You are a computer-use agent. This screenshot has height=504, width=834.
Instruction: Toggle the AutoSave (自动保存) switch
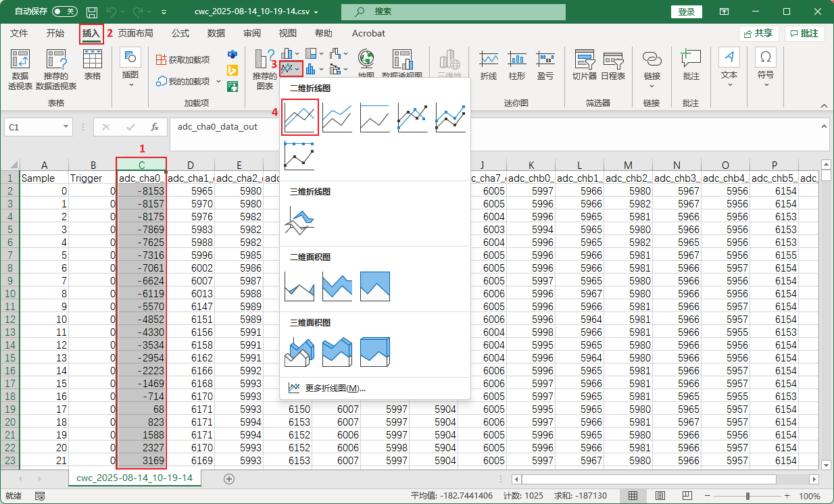pos(64,11)
